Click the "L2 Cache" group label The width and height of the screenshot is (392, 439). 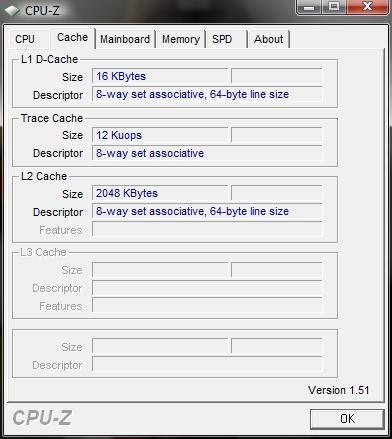pos(44,176)
